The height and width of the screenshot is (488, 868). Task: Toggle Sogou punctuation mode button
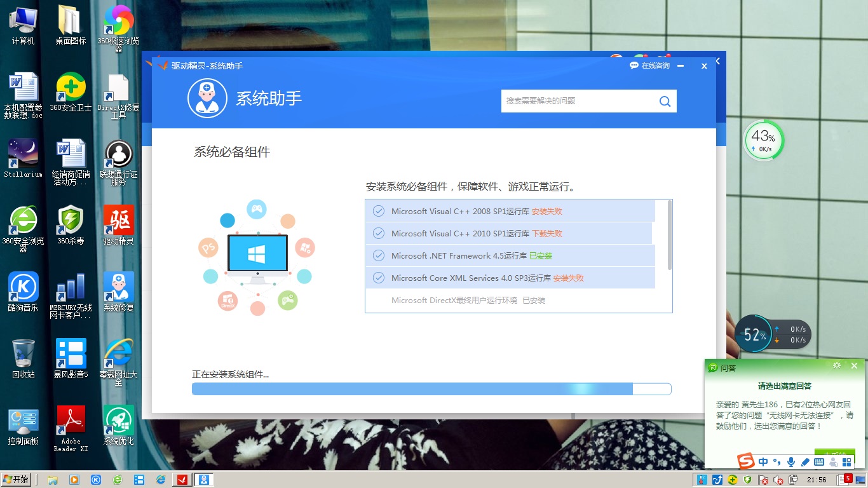(x=777, y=463)
